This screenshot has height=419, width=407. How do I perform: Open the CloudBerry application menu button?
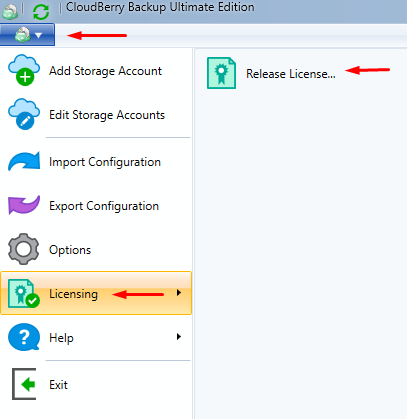[x=27, y=35]
